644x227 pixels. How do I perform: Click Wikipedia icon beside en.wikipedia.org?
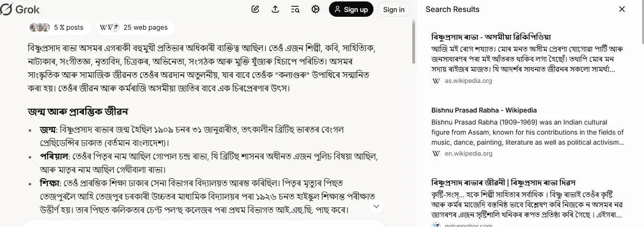click(x=436, y=154)
